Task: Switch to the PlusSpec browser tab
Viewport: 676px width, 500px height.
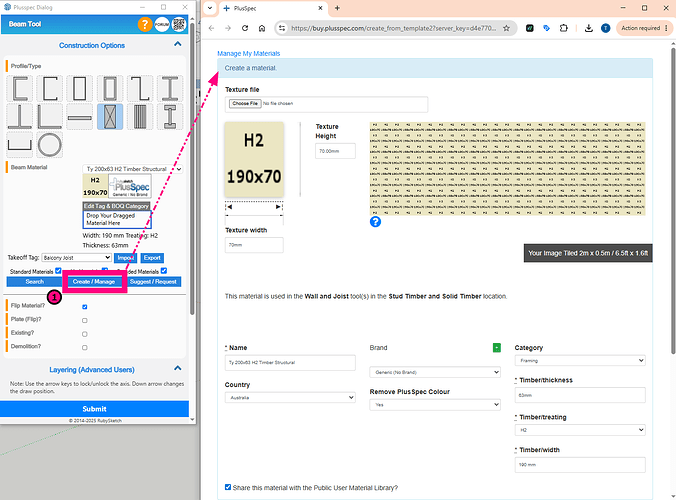Action: click(273, 8)
